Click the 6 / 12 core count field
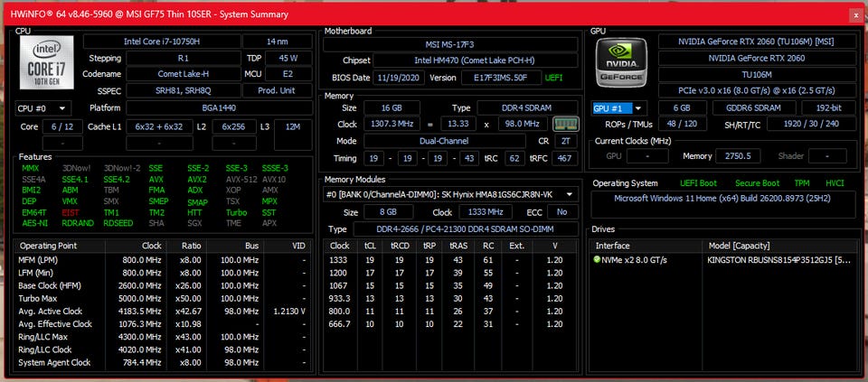868x382 pixels. pos(62,126)
